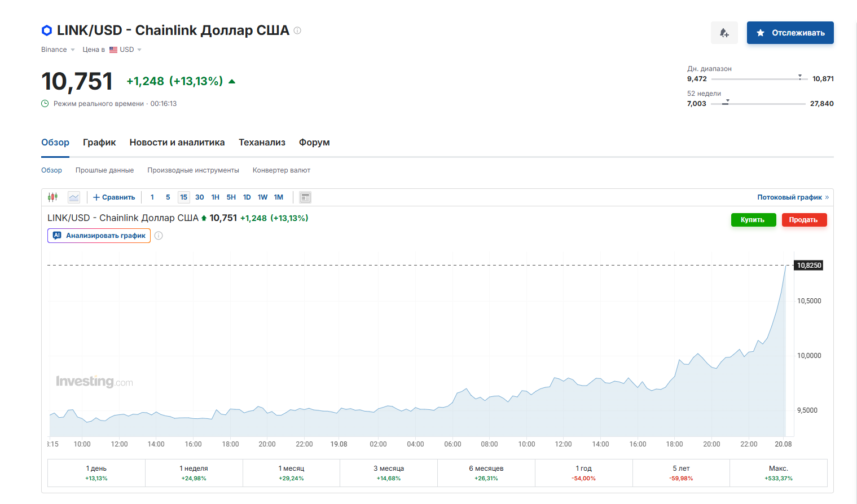Choose the 6 месяцев period below the chart
Image resolution: width=857 pixels, height=504 pixels.
[x=486, y=473]
